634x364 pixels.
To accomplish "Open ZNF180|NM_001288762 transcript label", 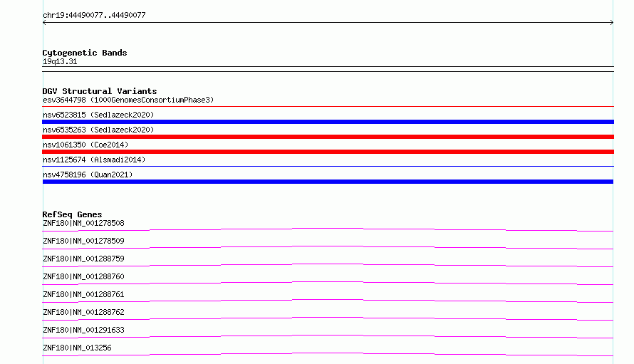I will pos(83,312).
